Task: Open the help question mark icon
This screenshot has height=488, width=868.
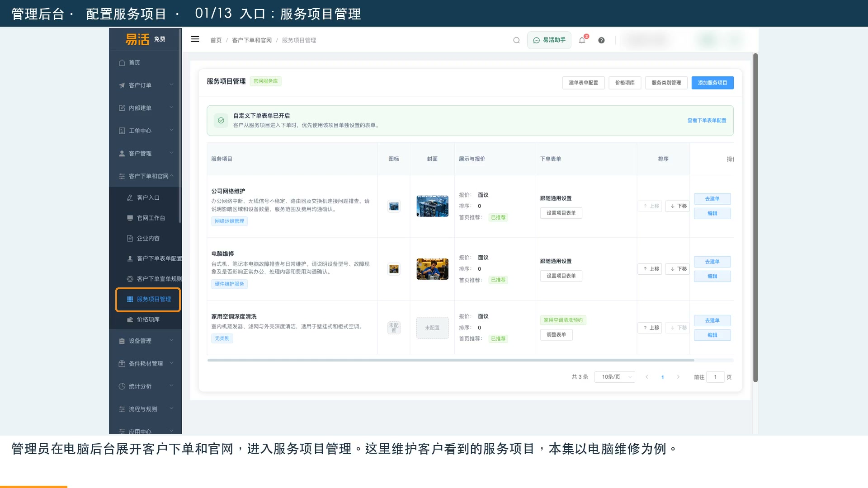Action: click(x=601, y=40)
